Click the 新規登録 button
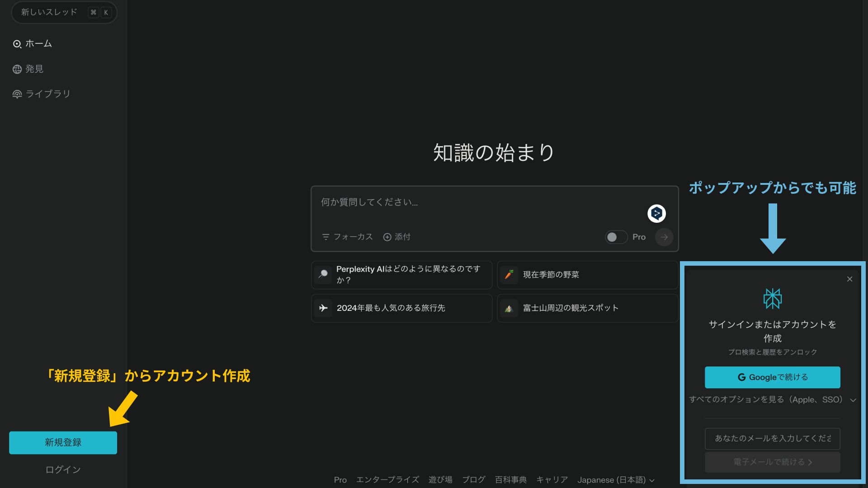Viewport: 868px width, 488px height. (63, 442)
